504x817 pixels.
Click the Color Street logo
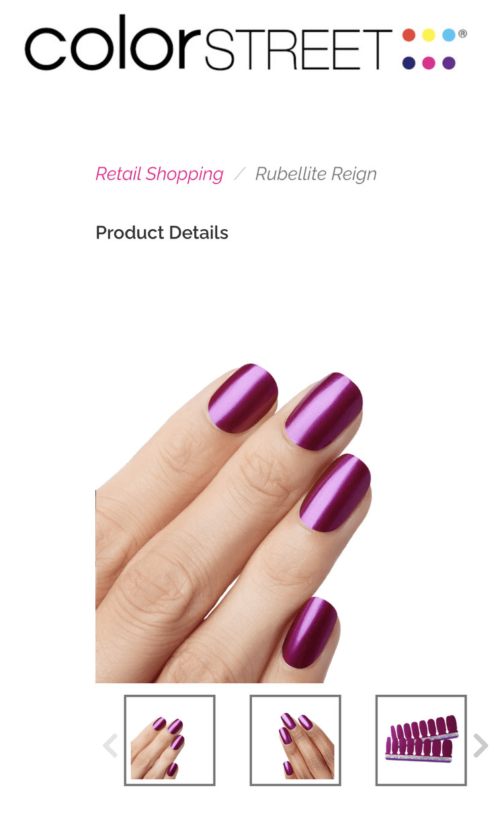point(245,44)
